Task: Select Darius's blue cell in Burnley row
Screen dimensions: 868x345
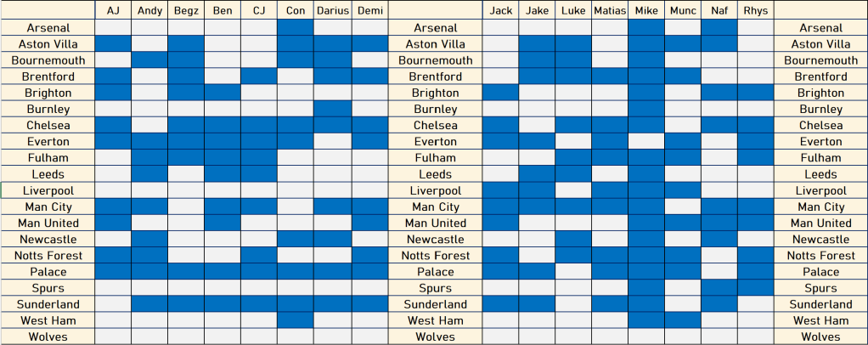Action: click(332, 110)
